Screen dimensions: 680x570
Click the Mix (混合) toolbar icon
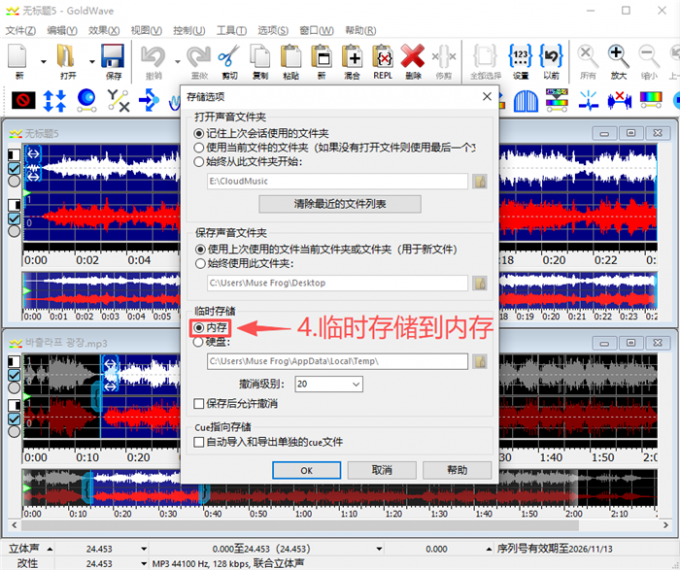(352, 58)
